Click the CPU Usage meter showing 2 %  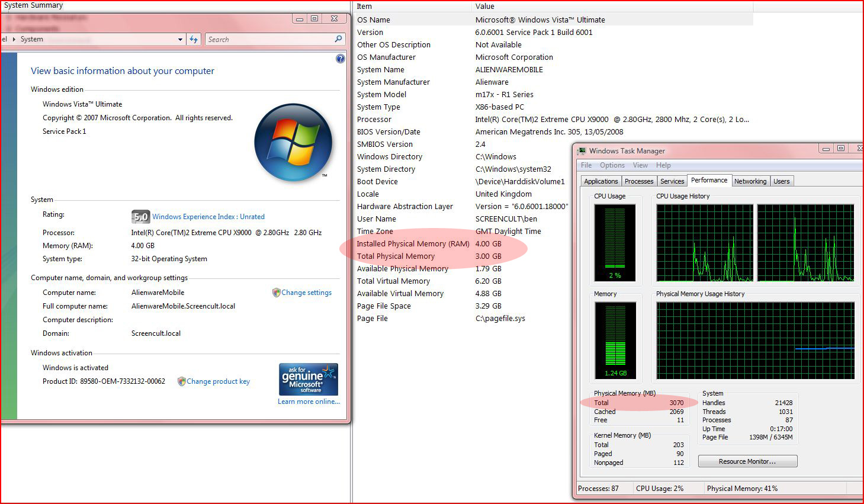pos(615,243)
